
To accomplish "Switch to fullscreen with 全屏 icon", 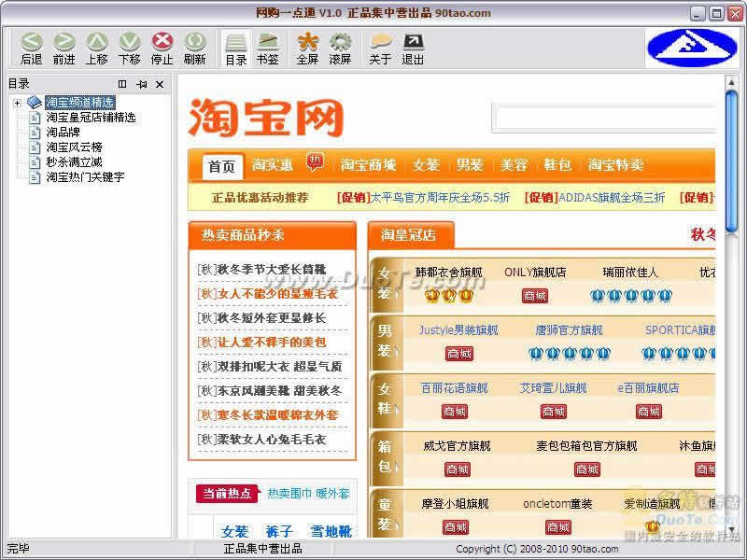I will (307, 49).
